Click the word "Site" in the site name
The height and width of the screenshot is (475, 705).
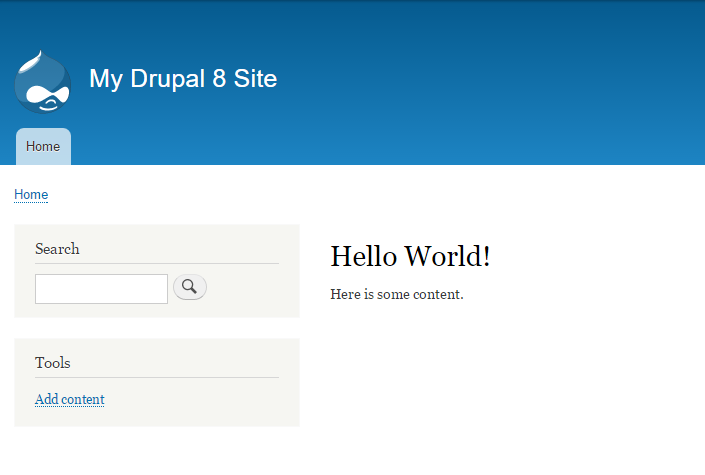[x=255, y=79]
